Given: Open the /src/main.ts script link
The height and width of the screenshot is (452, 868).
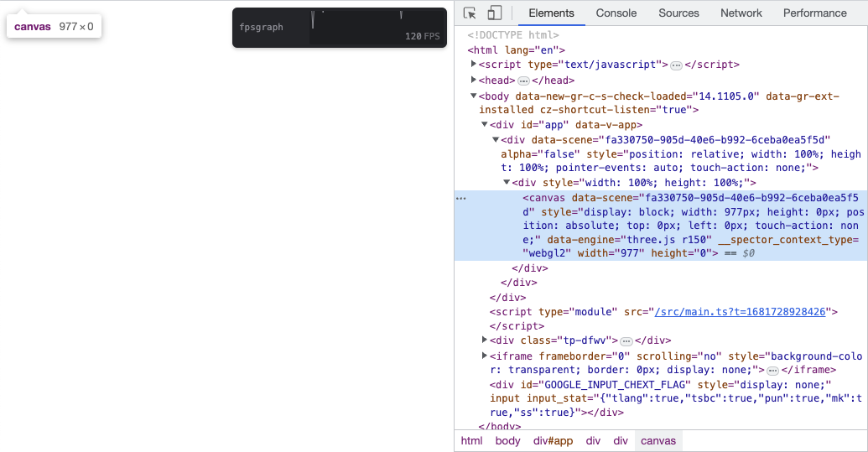Looking at the screenshot, I should [739, 312].
